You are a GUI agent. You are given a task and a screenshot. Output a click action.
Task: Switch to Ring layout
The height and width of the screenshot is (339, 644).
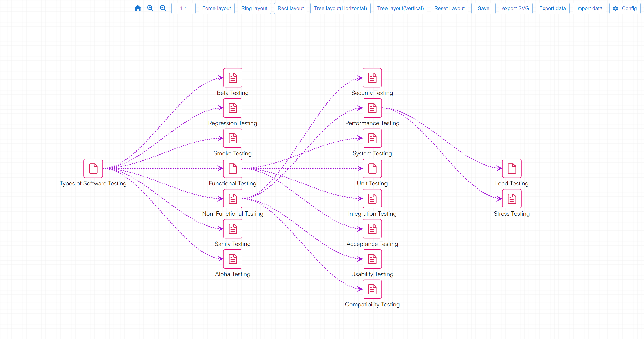tap(254, 8)
